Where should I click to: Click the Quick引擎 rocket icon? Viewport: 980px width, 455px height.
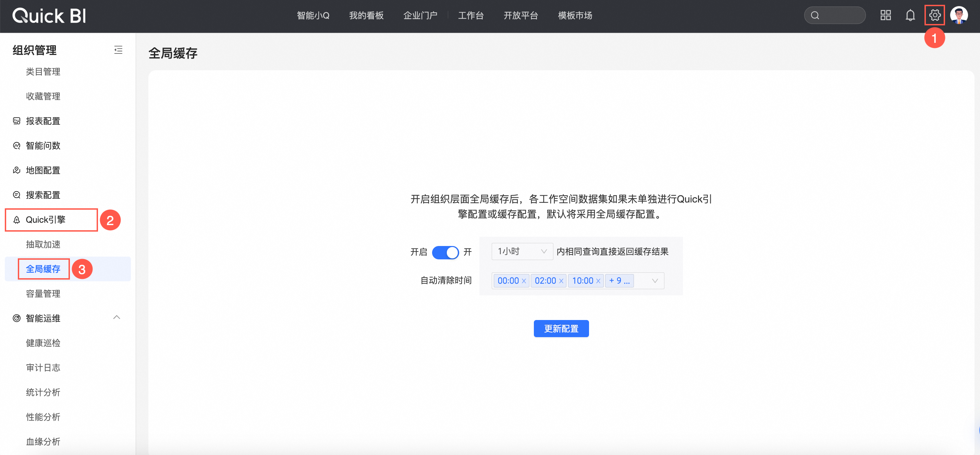[x=17, y=220]
